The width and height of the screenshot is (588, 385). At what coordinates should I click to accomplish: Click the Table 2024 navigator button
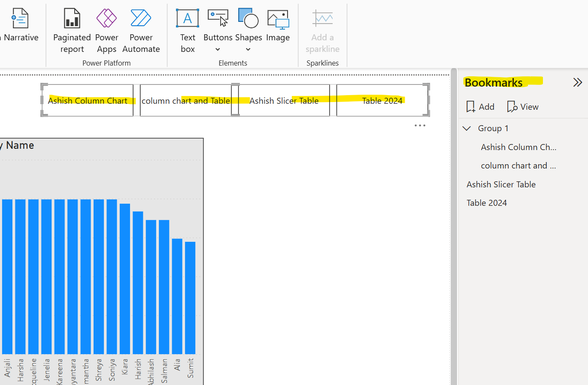382,100
